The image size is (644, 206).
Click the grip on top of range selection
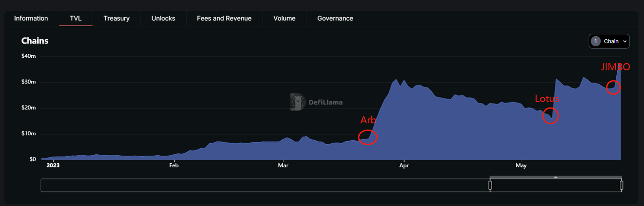tap(555, 177)
